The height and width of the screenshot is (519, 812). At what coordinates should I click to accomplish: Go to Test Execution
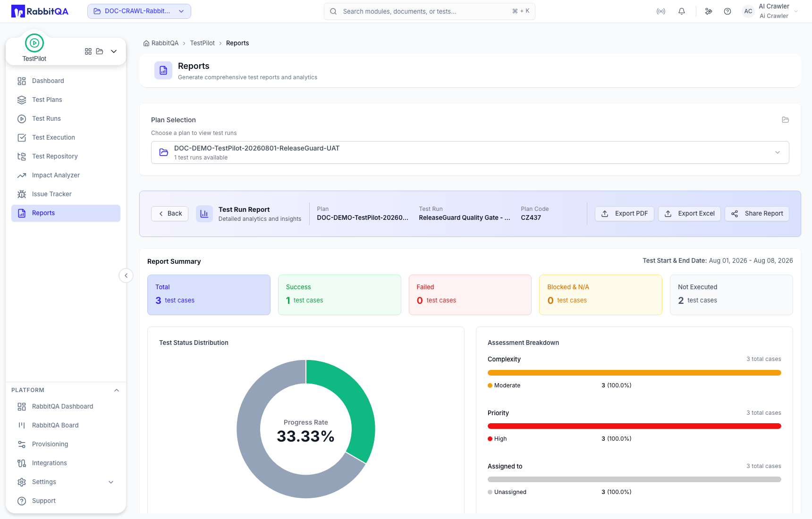point(66,138)
